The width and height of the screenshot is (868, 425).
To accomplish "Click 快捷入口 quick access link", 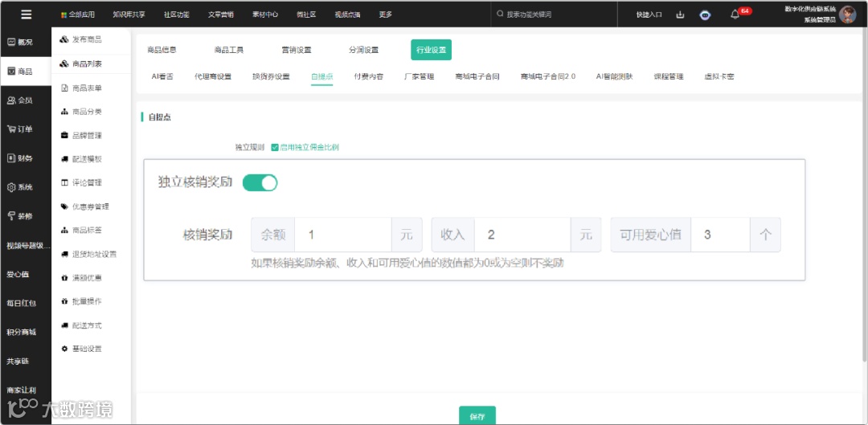I will [x=649, y=15].
